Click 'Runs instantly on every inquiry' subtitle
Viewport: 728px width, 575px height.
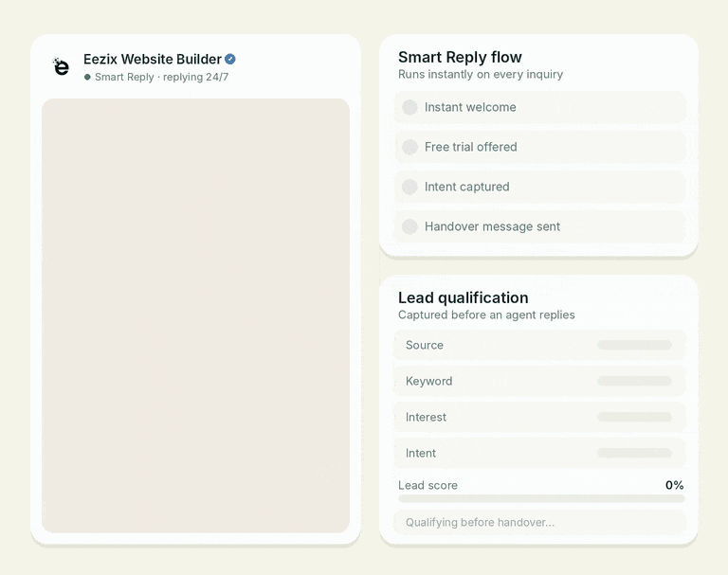481,74
